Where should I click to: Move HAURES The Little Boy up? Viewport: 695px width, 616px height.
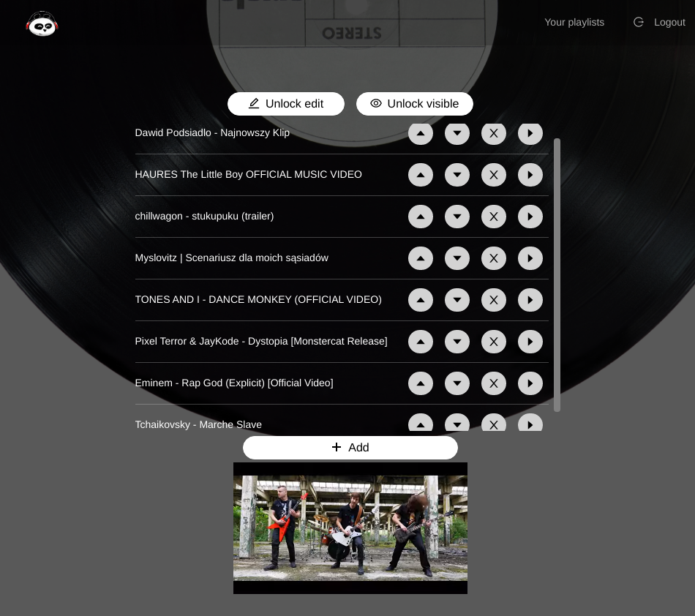pyautogui.click(x=421, y=175)
